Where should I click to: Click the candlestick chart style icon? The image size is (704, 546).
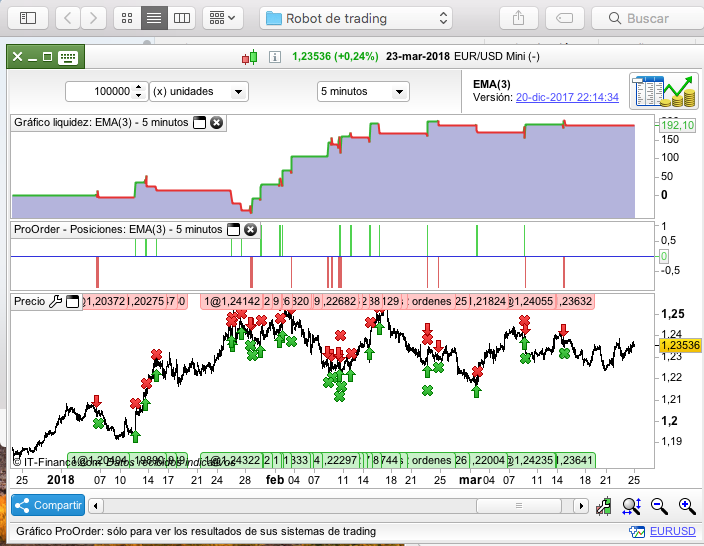pos(249,57)
